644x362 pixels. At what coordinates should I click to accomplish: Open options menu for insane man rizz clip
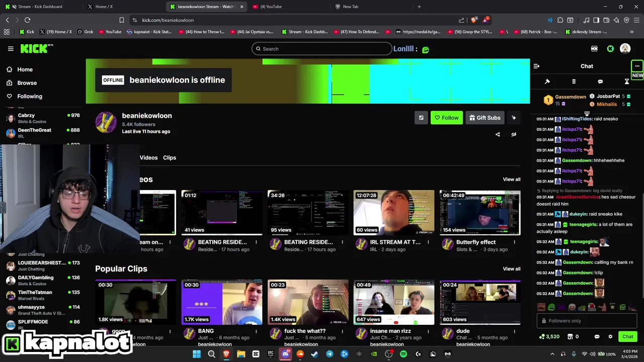pos(428,331)
